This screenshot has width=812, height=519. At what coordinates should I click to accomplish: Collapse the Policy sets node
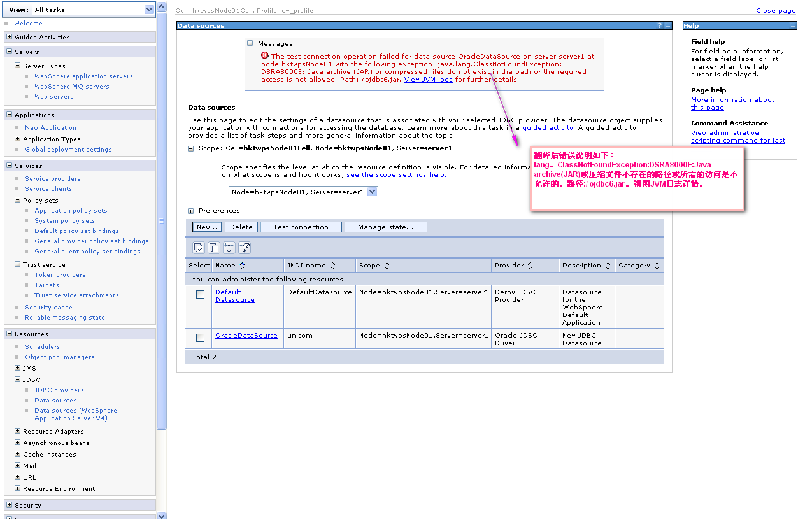pyautogui.click(x=18, y=200)
